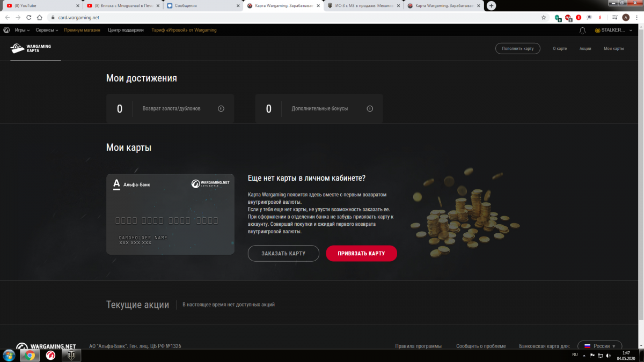This screenshot has width=644, height=362.
Task: Click Пополнить карту button
Action: (518, 48)
